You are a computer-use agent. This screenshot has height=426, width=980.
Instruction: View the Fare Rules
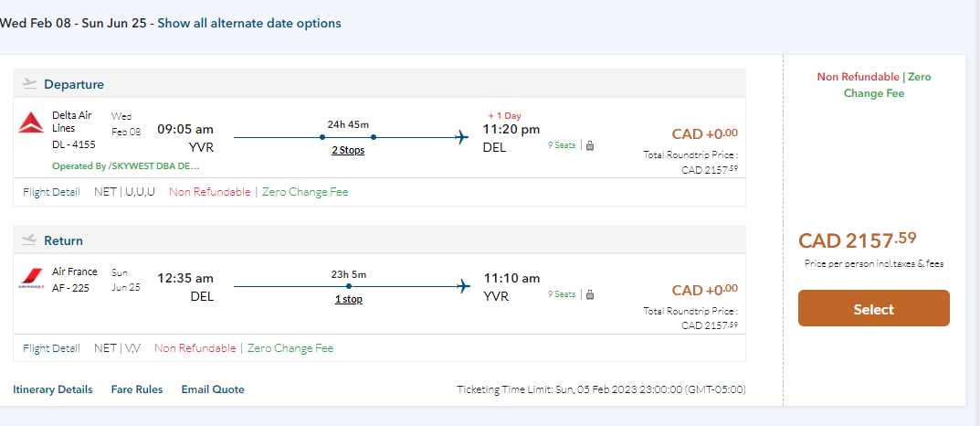click(x=137, y=389)
